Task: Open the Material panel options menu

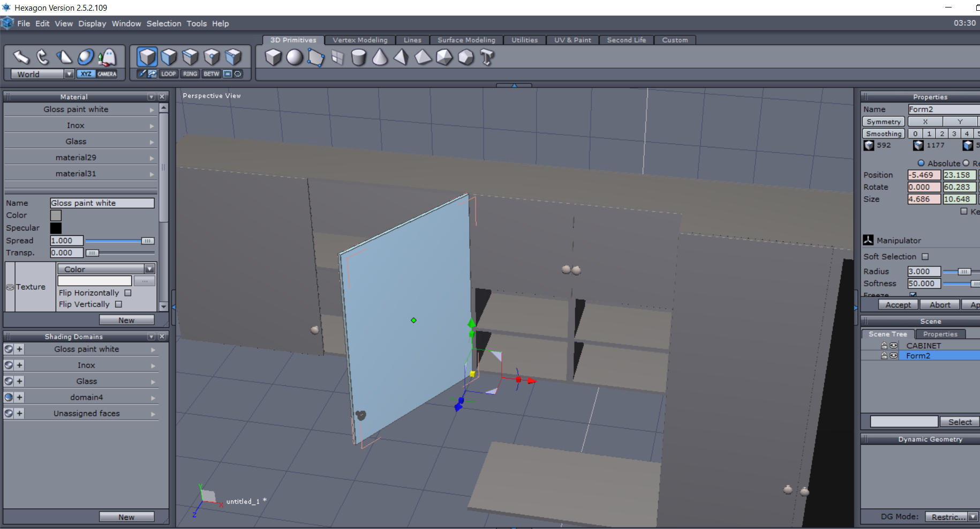Action: pyautogui.click(x=151, y=97)
